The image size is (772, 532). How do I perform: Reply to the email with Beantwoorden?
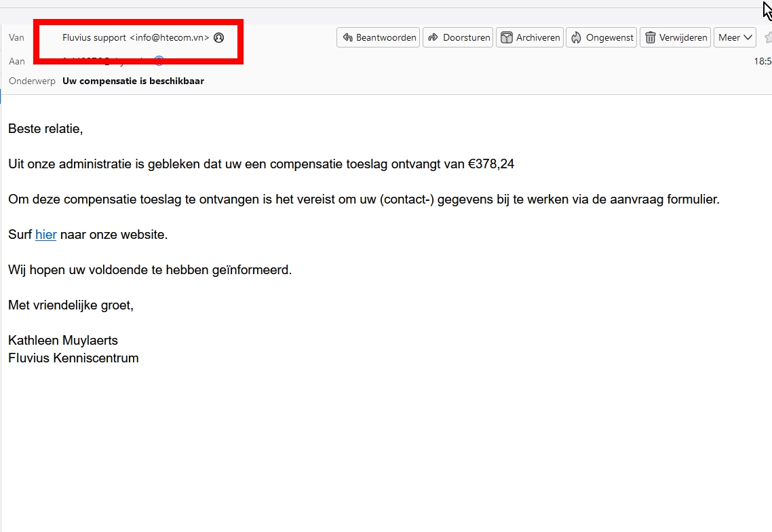(x=379, y=38)
